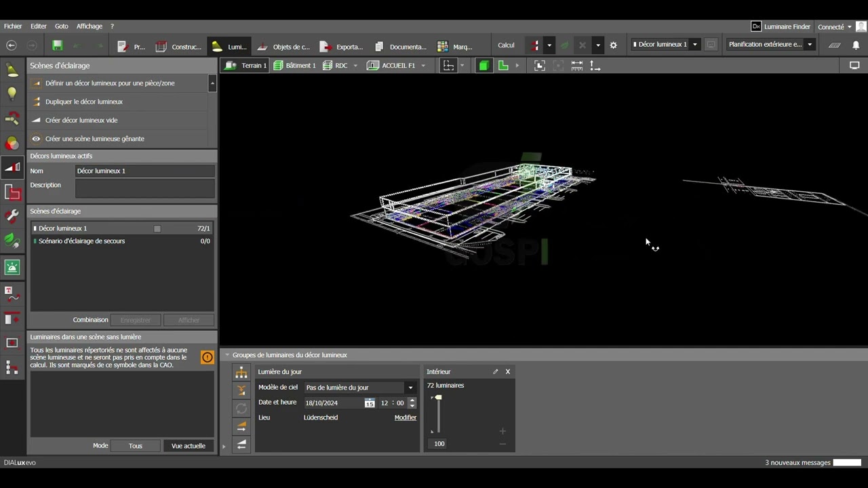The image size is (868, 488).
Task: Click the Nom field Décor lumineux 1
Action: click(x=145, y=171)
